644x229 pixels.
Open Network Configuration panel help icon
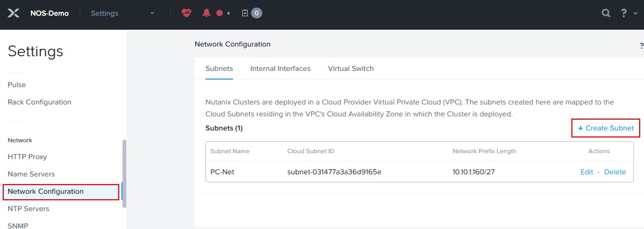[641, 45]
